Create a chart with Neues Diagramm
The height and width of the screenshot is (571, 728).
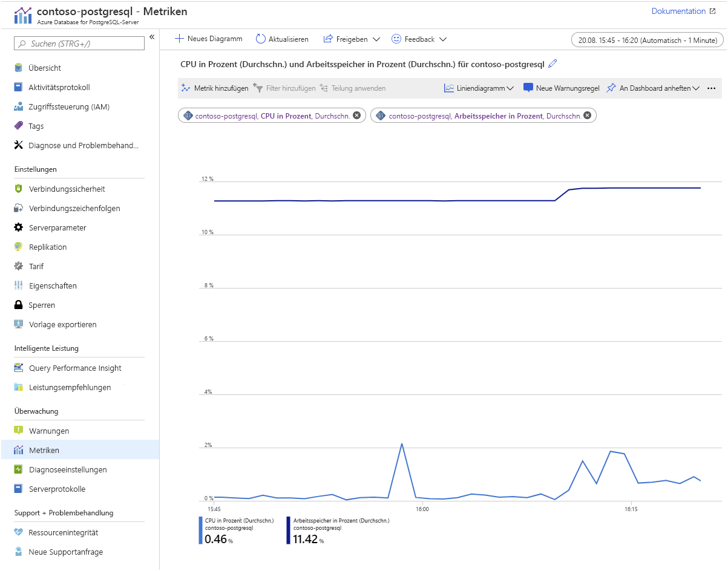208,39
